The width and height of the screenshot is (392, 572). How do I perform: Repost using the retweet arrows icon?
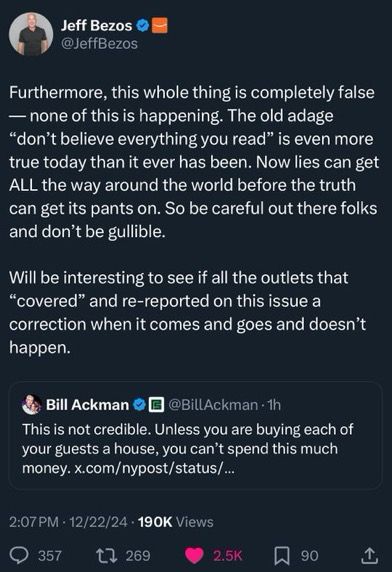pos(106,556)
